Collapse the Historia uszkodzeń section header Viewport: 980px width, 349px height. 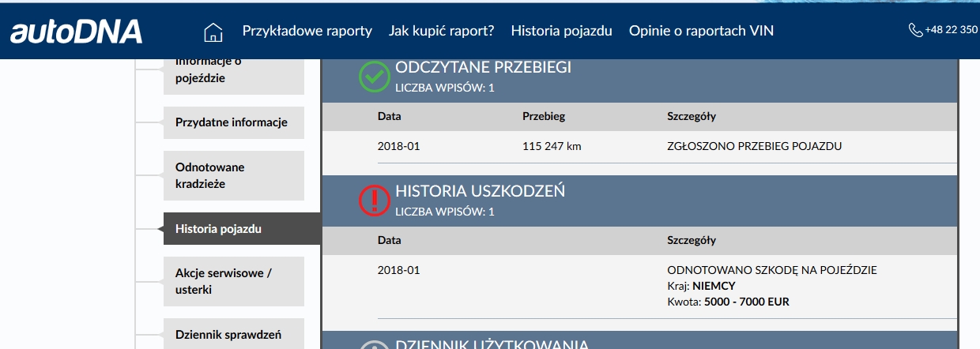(x=480, y=192)
